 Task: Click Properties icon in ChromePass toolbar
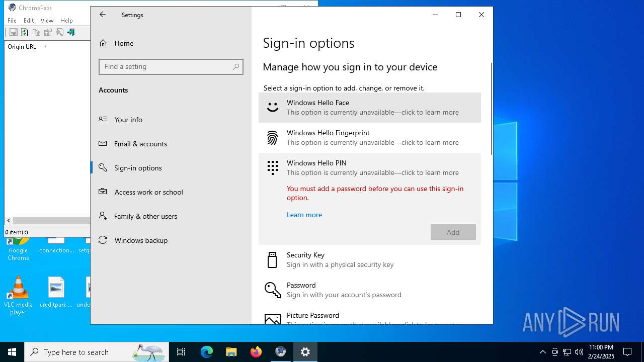[48, 32]
